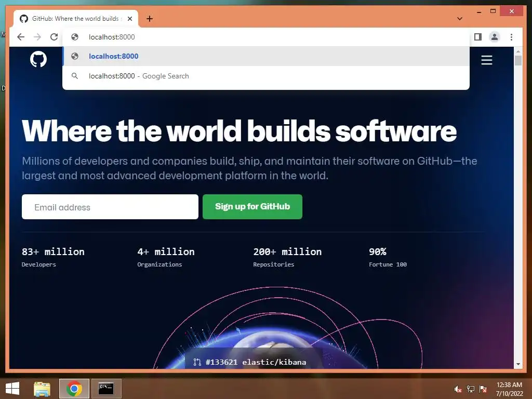
Task: Click the muted volume tray icon
Action: coord(458,389)
